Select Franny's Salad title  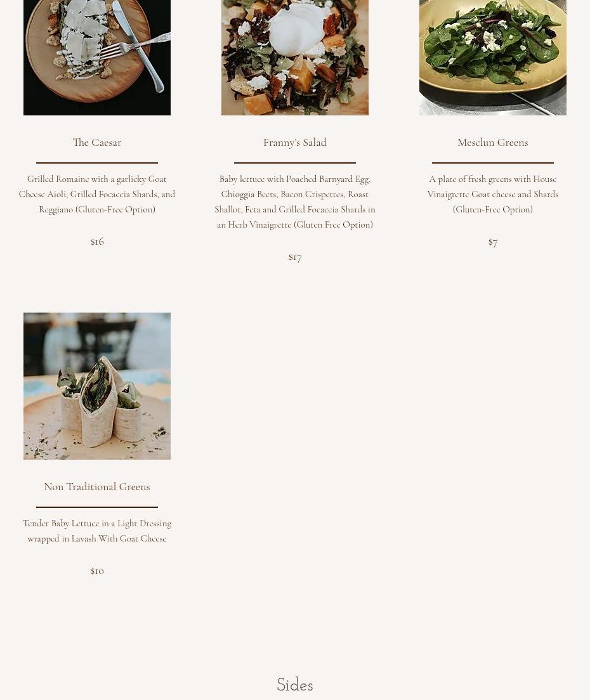(x=295, y=143)
